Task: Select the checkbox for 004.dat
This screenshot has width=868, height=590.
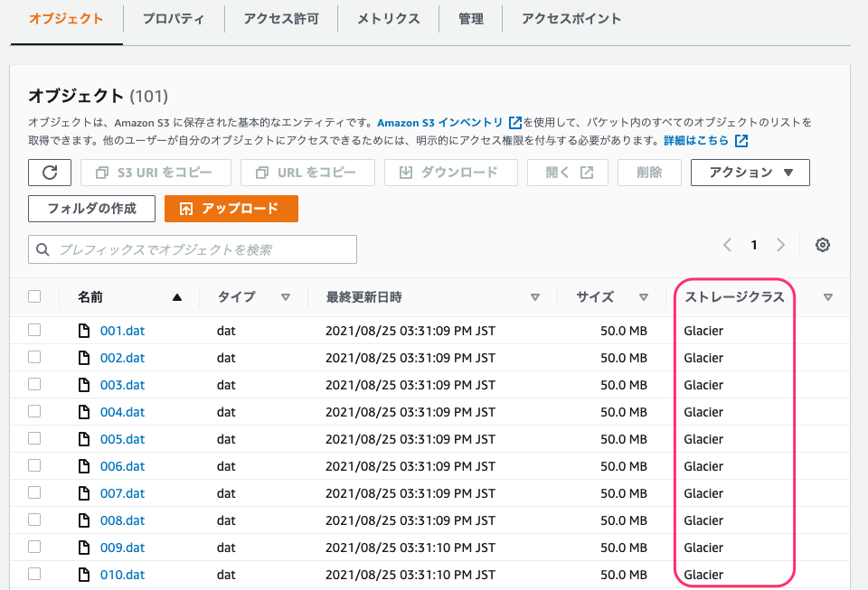Action: 34,411
